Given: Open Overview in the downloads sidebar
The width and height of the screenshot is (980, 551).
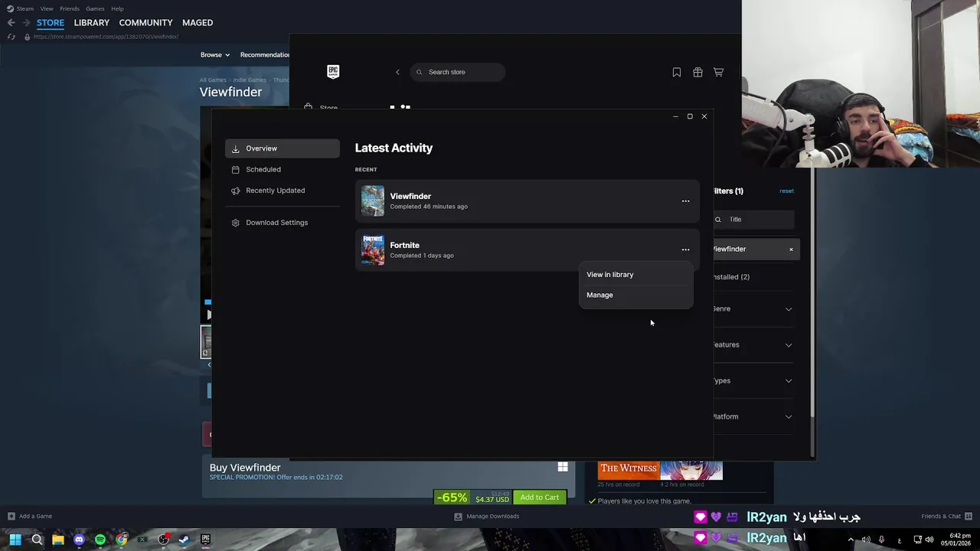Looking at the screenshot, I should (282, 148).
